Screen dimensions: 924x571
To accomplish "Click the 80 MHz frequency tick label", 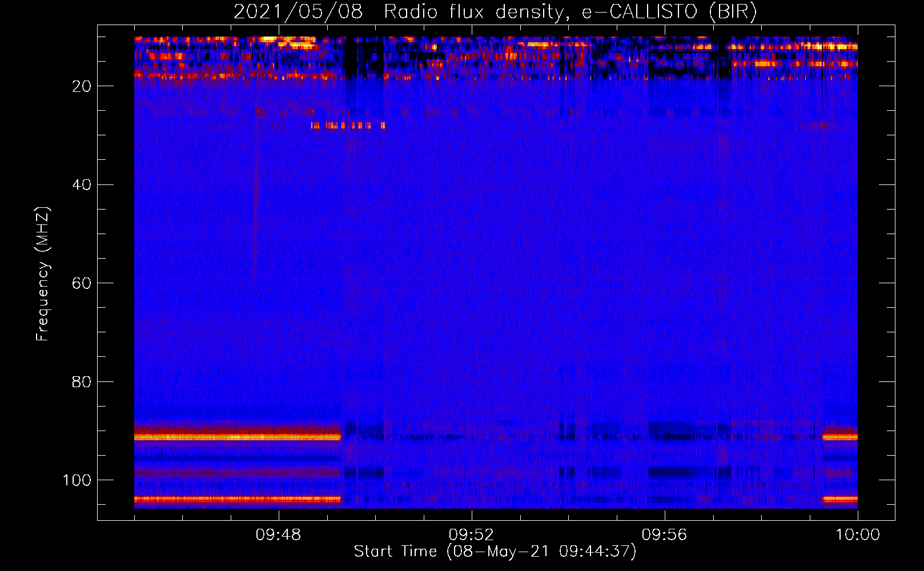I will click(82, 381).
